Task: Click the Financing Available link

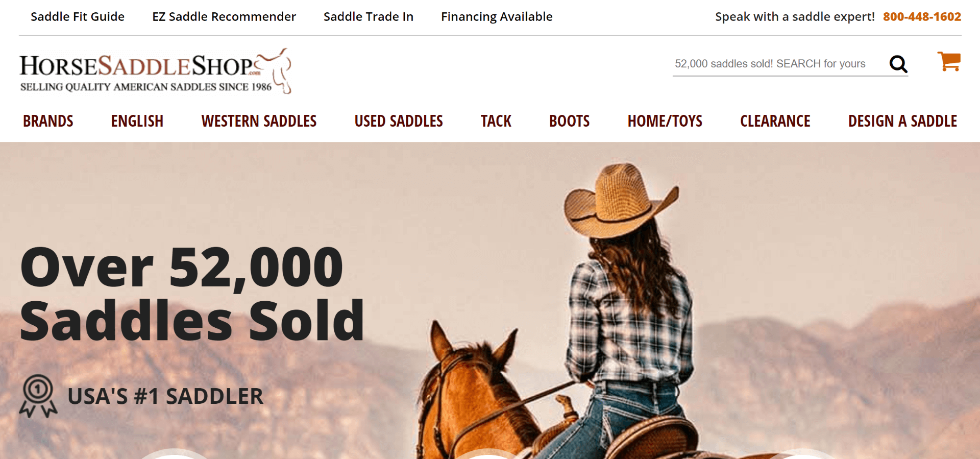Action: [497, 17]
